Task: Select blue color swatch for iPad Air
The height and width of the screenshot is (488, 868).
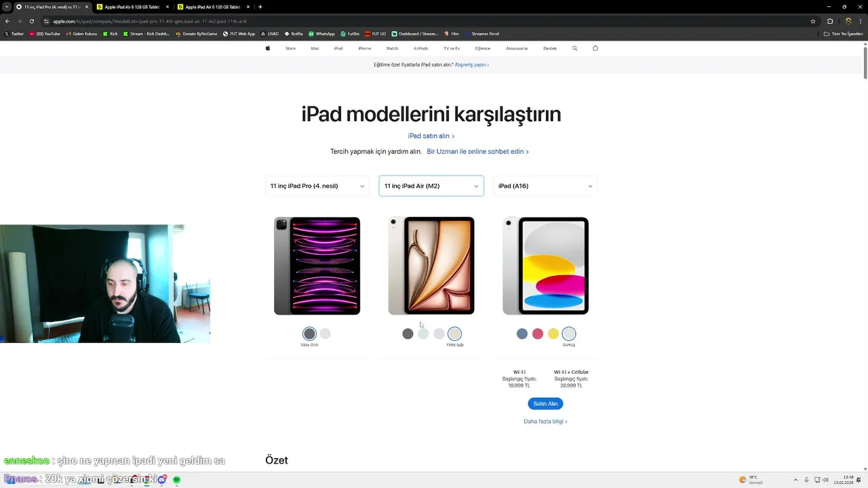Action: coord(423,333)
